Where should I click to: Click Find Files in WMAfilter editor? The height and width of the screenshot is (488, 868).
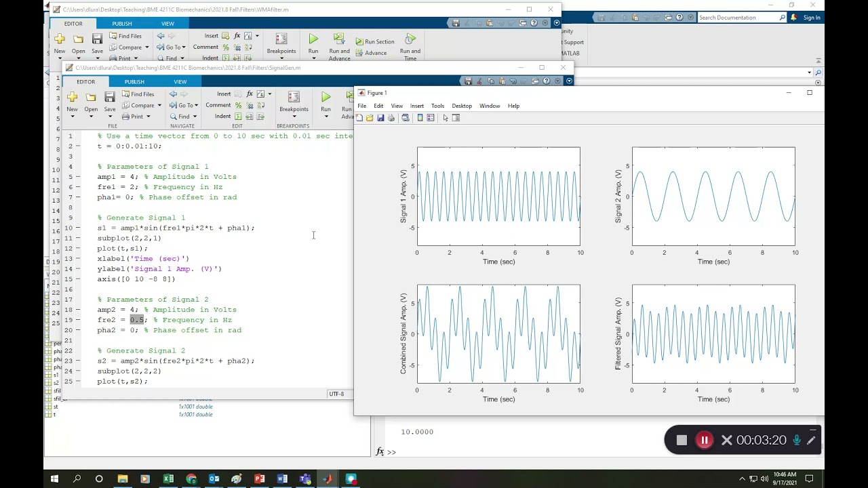125,36
